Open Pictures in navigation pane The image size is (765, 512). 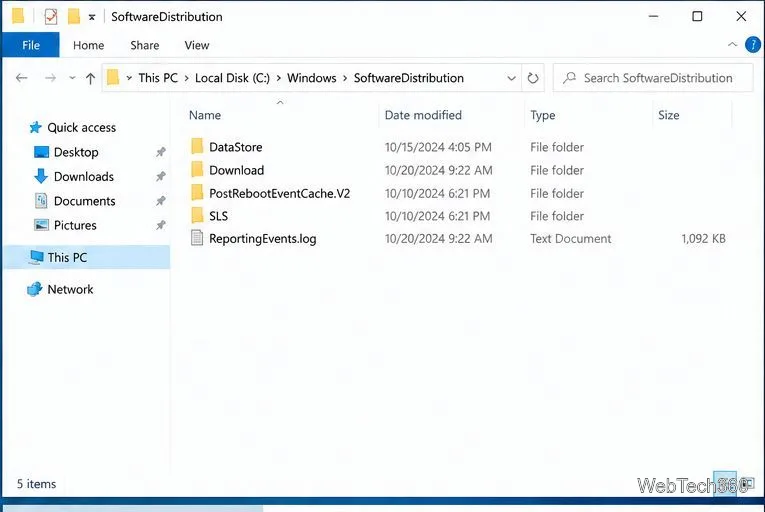tap(75, 225)
